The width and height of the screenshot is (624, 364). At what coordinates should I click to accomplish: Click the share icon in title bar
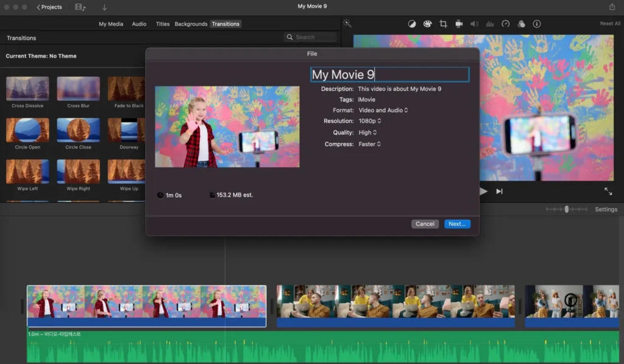click(x=612, y=7)
